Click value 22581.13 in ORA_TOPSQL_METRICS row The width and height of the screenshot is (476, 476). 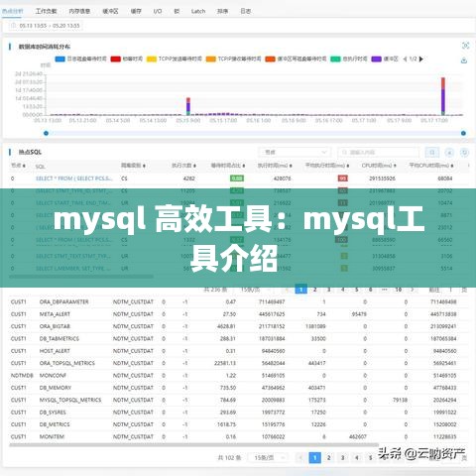point(225,363)
